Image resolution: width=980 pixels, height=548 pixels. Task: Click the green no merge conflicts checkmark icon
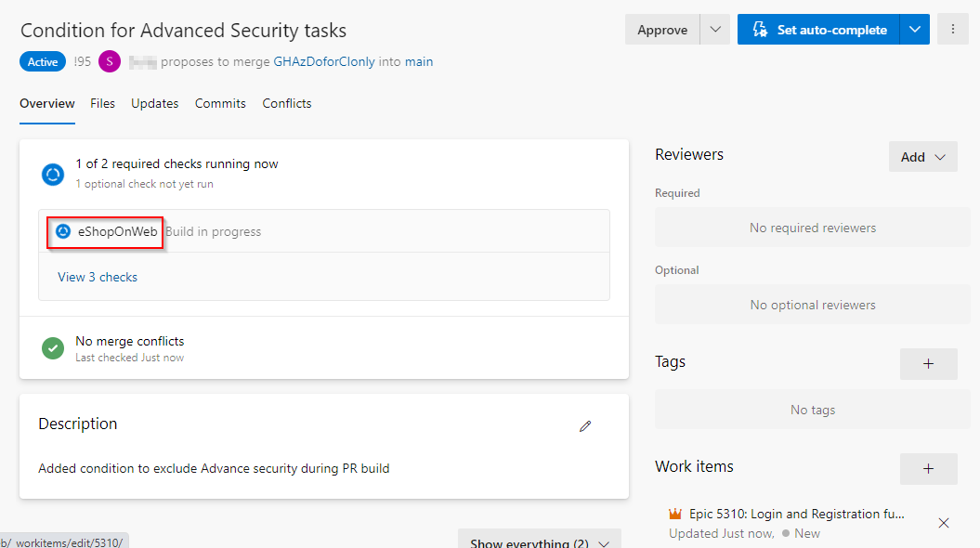point(53,348)
